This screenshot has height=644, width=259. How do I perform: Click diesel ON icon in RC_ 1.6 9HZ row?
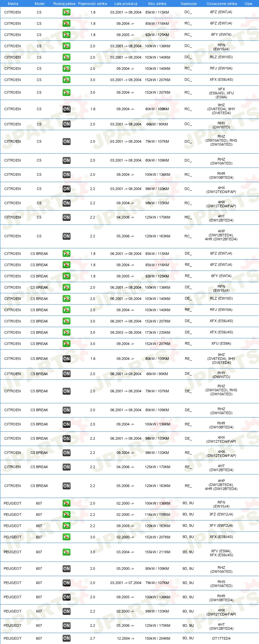(x=67, y=109)
